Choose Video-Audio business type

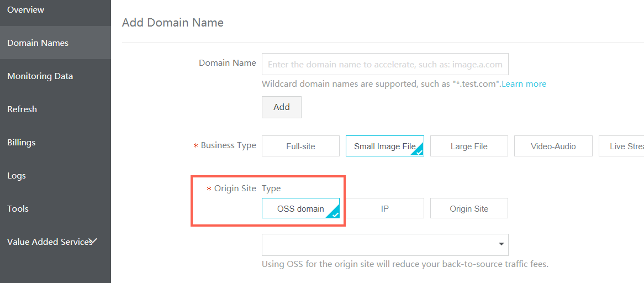(x=553, y=146)
